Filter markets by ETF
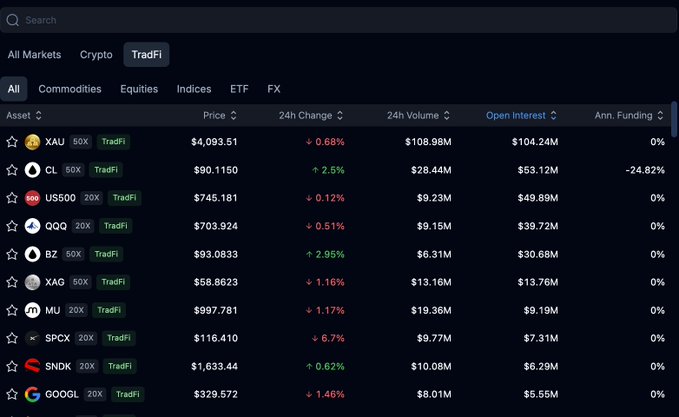Image resolution: width=679 pixels, height=417 pixels. point(239,89)
